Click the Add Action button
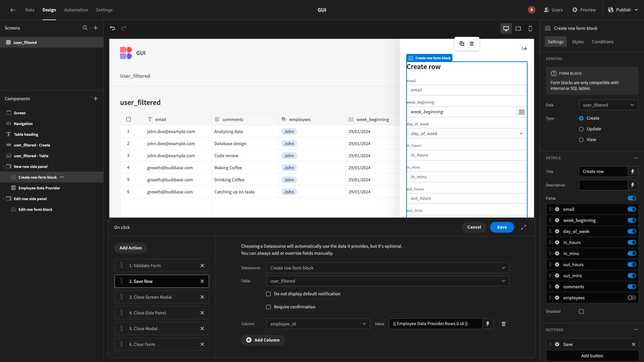 (130, 248)
